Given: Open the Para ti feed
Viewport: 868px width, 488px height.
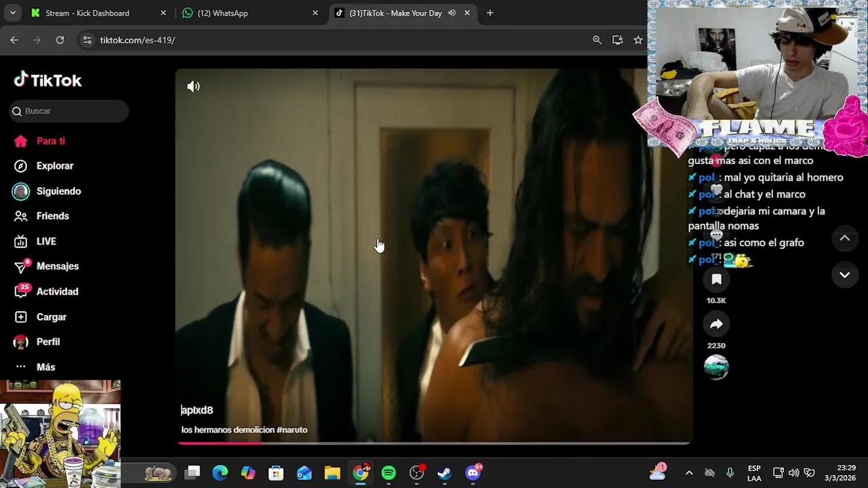Looking at the screenshot, I should point(39,141).
